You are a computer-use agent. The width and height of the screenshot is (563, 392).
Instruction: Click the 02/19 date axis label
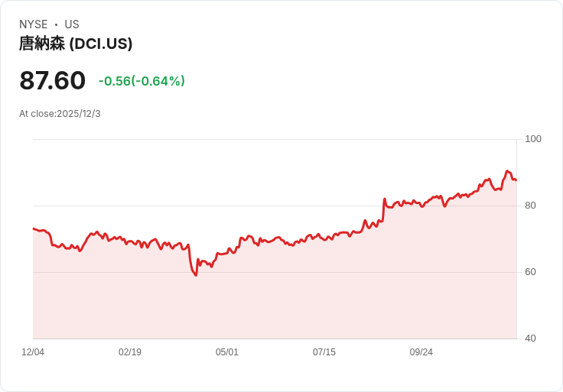(130, 352)
